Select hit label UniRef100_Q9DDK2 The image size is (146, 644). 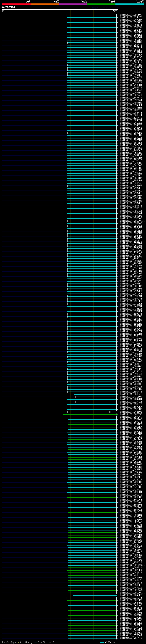131,623
